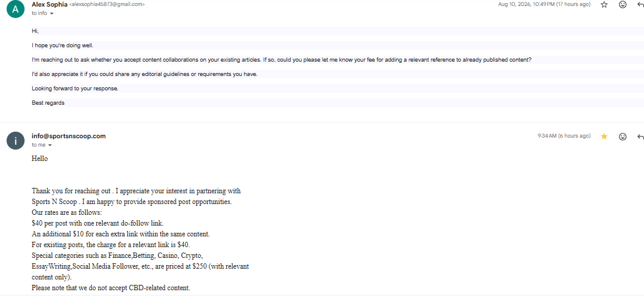Click the info@sportsnscoop.com sender name

click(69, 136)
